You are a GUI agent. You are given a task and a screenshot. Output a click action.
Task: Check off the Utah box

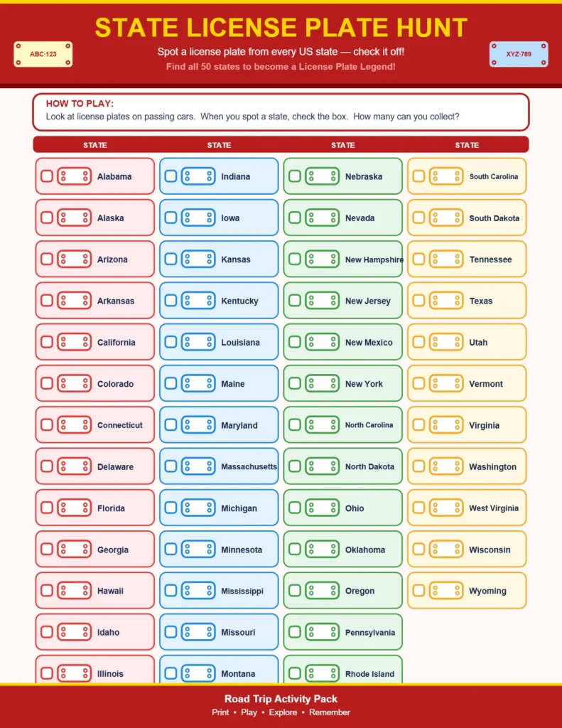418,342
